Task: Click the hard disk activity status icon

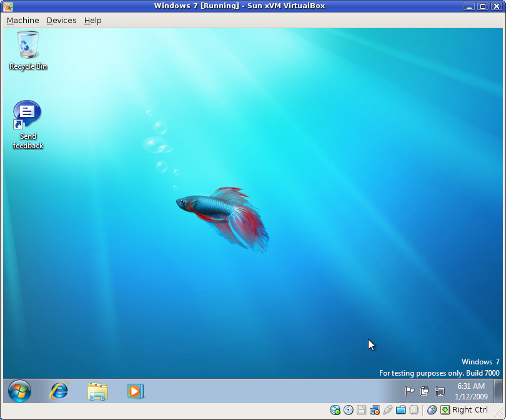Action: tap(335, 410)
